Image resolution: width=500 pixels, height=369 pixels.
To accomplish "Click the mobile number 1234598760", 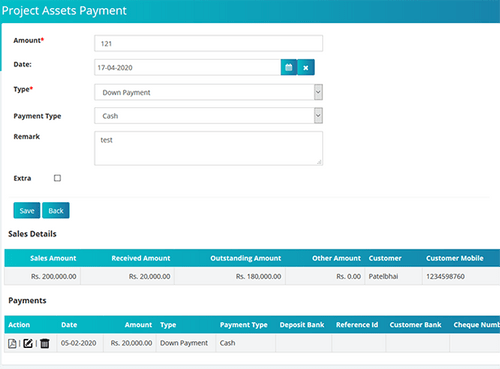I will [x=445, y=276].
